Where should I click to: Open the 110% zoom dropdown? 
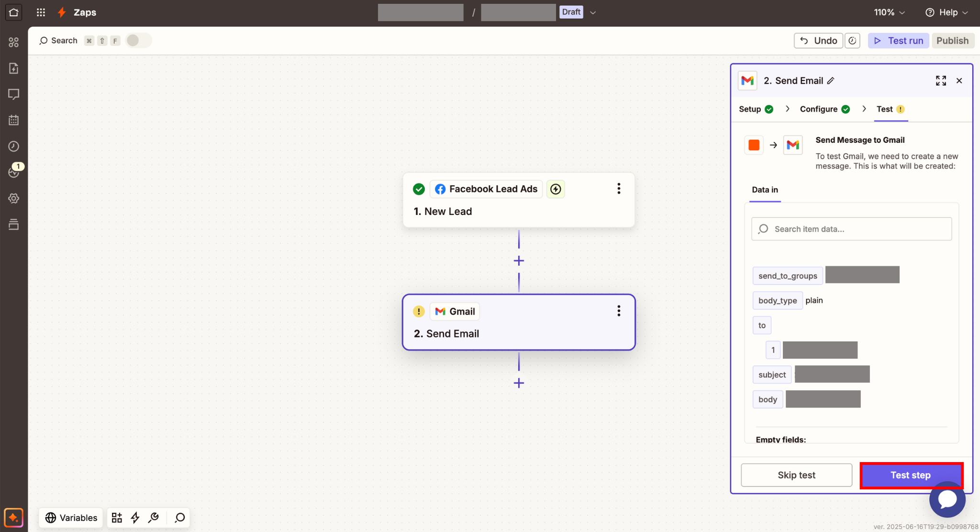[x=889, y=12]
